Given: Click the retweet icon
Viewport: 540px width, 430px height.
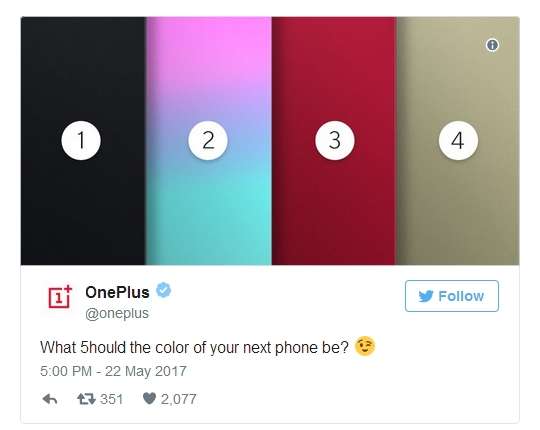Looking at the screenshot, I should [86, 399].
